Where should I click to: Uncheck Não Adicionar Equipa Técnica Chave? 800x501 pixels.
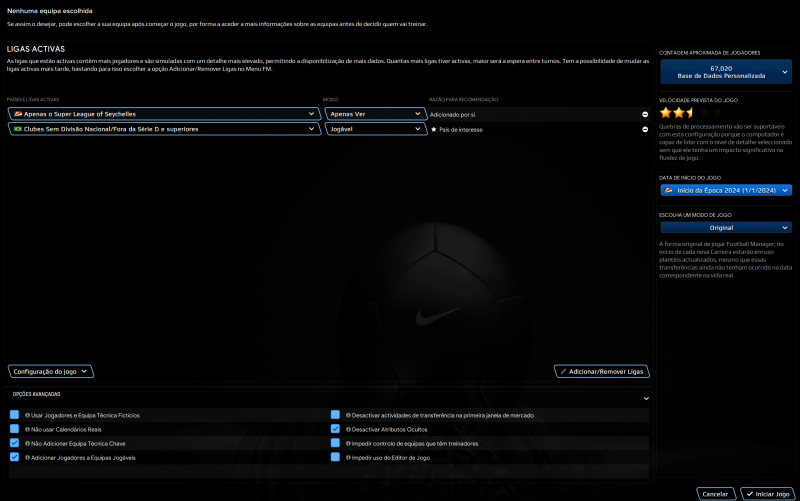click(14, 443)
